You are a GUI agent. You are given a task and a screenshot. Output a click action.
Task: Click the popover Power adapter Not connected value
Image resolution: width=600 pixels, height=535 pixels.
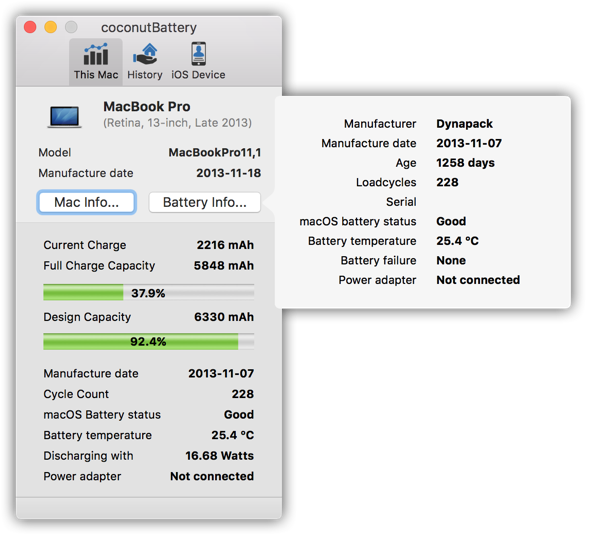pyautogui.click(x=478, y=280)
